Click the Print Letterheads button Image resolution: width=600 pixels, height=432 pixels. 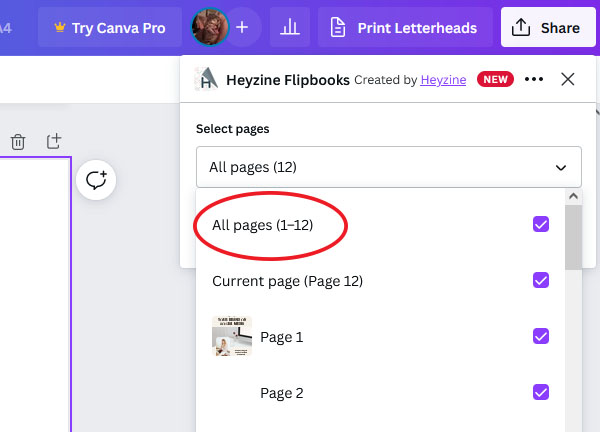coord(403,28)
